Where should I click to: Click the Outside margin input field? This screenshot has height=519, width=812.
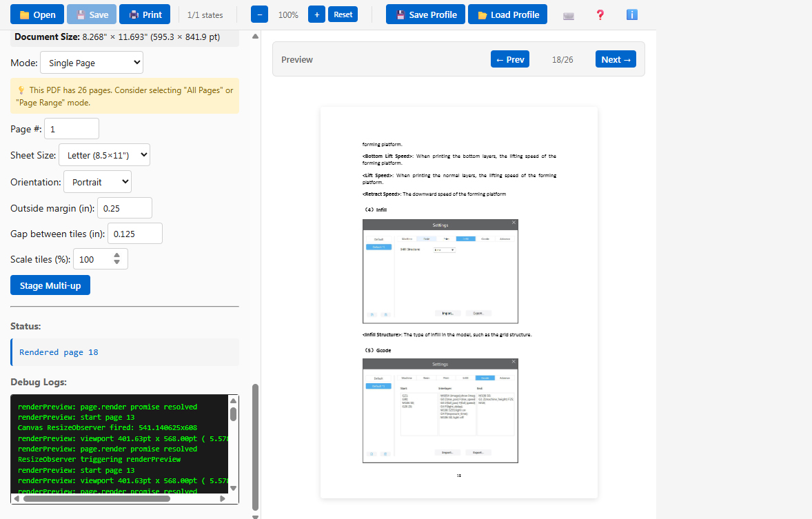[x=125, y=208]
